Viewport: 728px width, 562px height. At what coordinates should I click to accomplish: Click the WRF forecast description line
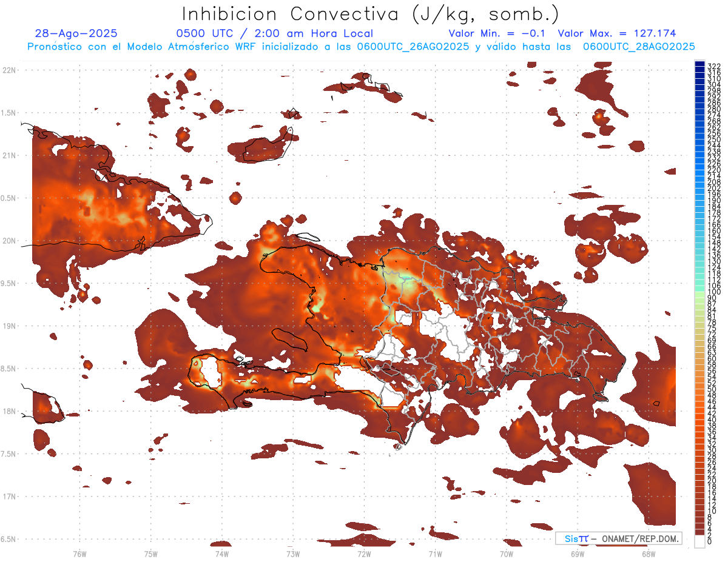[x=361, y=46]
